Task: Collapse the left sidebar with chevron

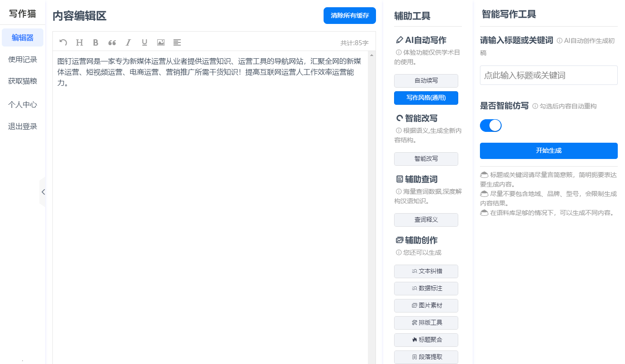Action: [43, 192]
